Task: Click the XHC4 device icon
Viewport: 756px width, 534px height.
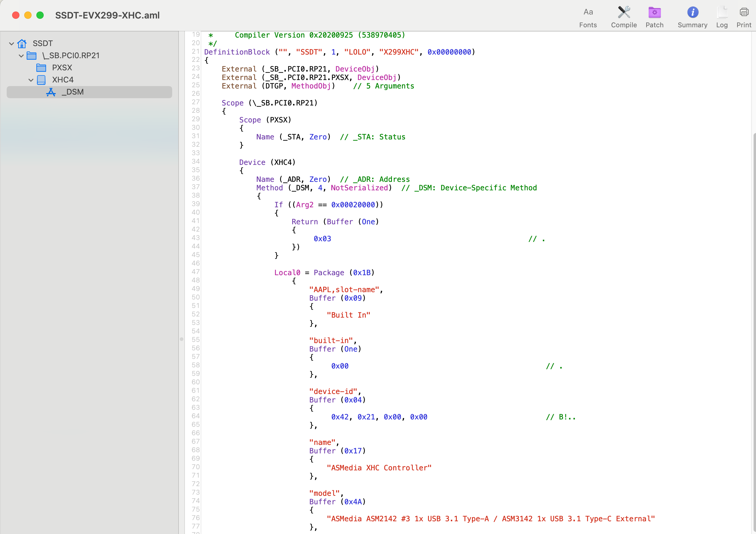Action: point(41,80)
